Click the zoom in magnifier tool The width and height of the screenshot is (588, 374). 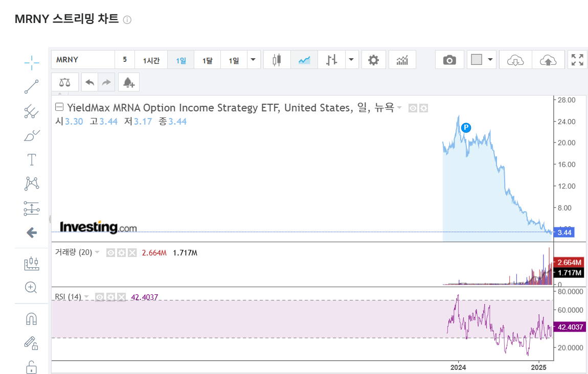pyautogui.click(x=31, y=288)
